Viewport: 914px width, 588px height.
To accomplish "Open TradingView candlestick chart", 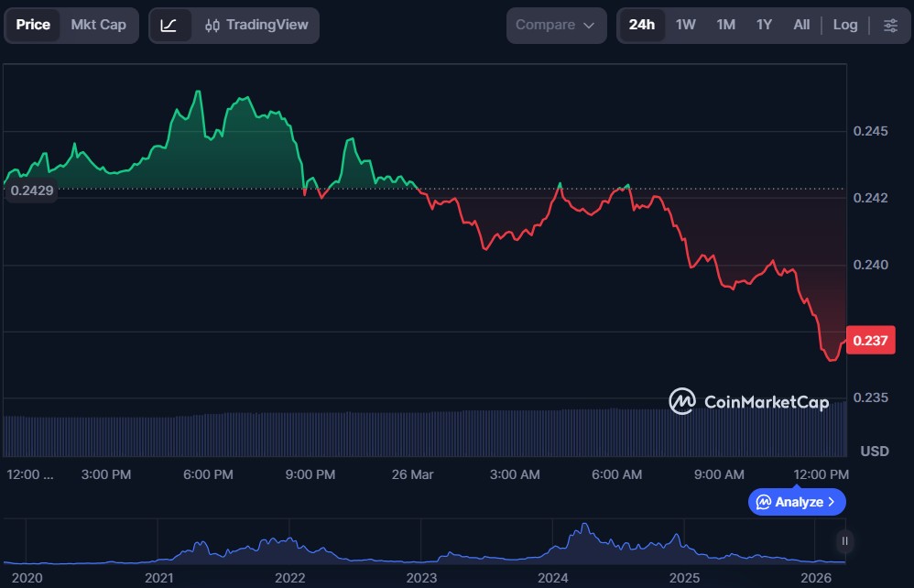I will click(x=256, y=25).
